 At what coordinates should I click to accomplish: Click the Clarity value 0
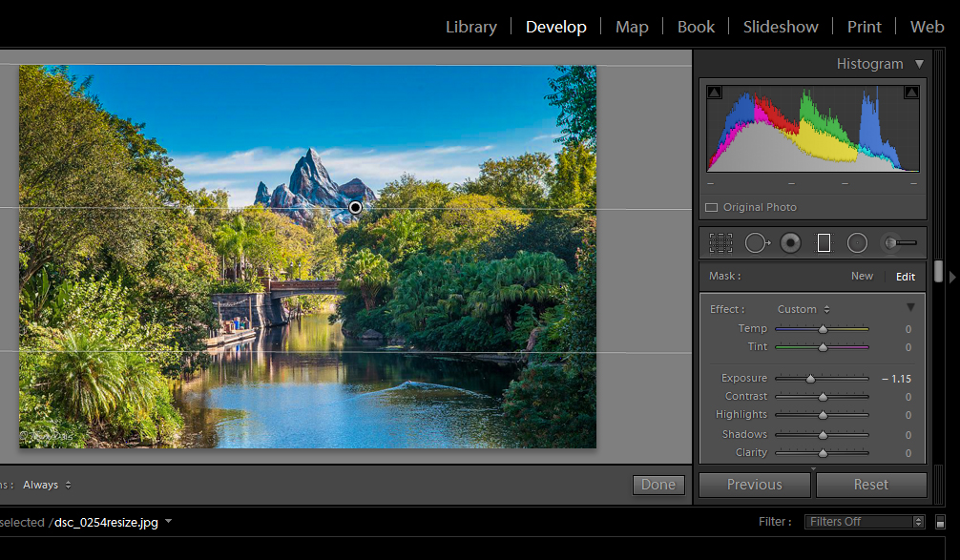coord(908,453)
